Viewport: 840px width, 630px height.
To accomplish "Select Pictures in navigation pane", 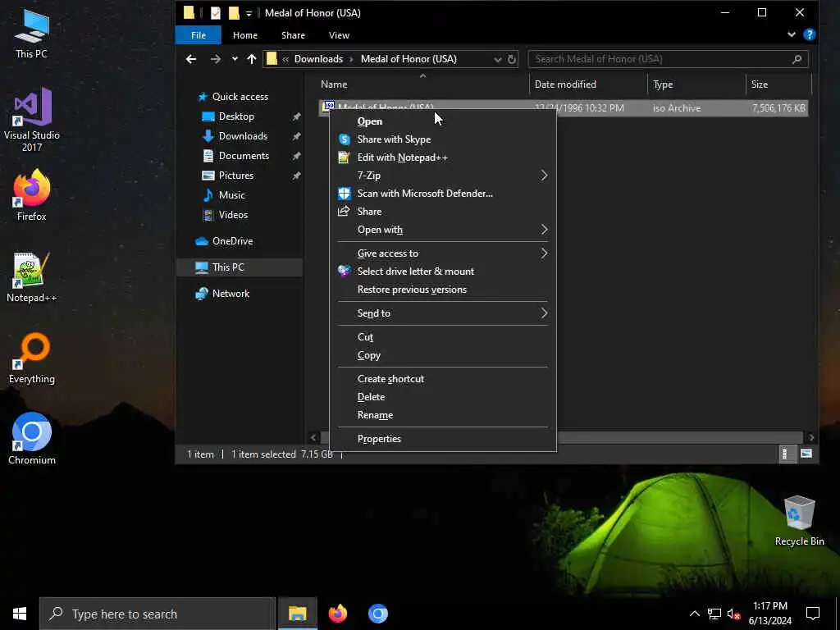I will (x=235, y=176).
